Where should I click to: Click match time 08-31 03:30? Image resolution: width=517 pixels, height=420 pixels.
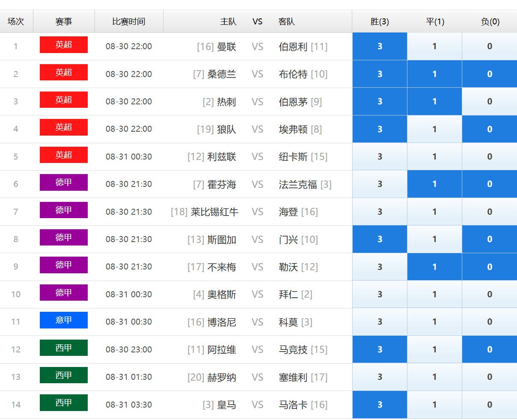tap(129, 405)
